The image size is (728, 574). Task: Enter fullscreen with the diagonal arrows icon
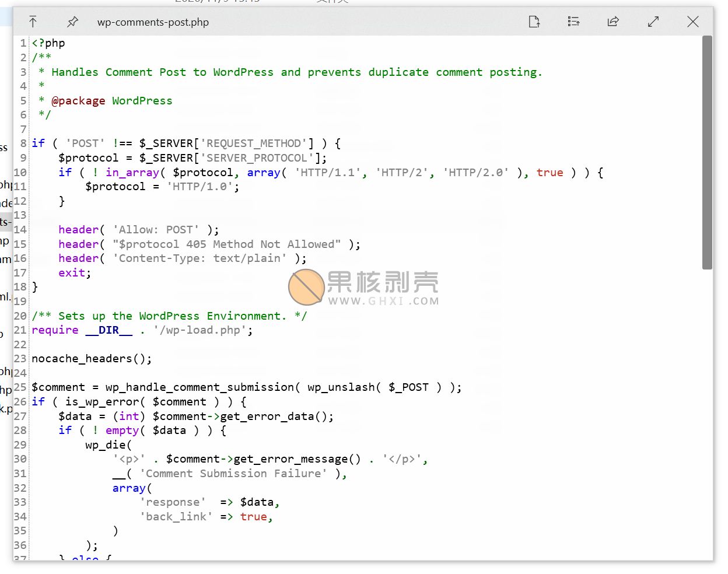pos(653,21)
